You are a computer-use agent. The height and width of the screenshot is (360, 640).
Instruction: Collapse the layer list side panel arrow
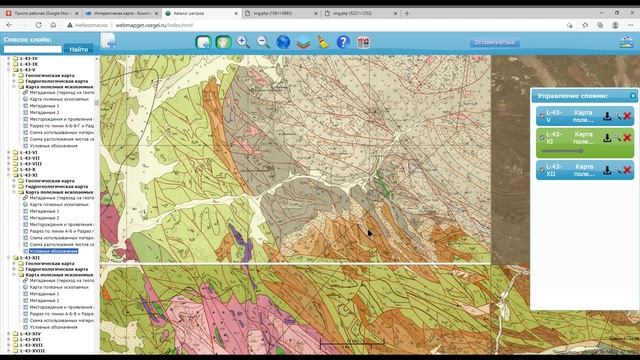point(108,41)
